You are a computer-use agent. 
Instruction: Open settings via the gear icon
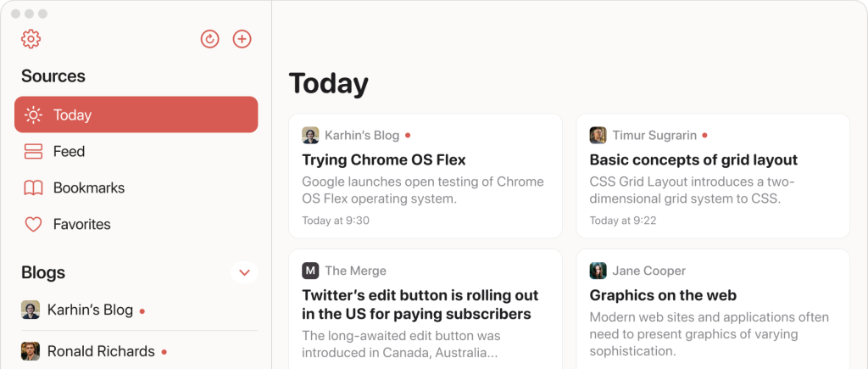click(x=31, y=39)
